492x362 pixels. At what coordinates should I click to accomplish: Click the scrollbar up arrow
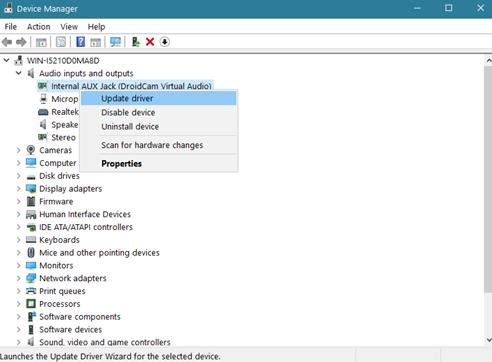(488, 61)
